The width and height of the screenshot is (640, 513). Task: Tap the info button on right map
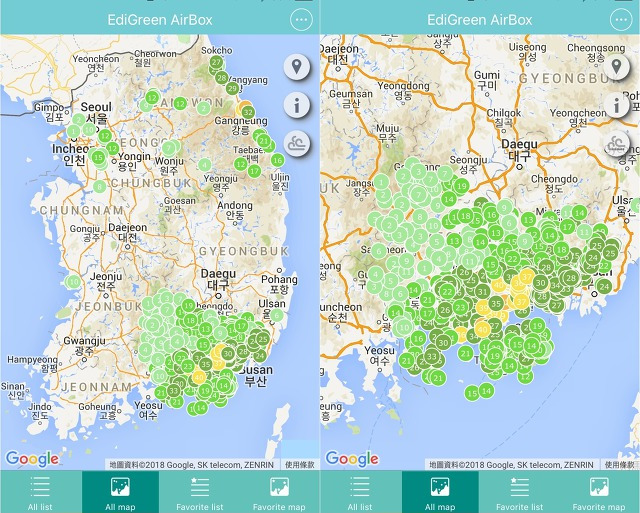point(616,105)
